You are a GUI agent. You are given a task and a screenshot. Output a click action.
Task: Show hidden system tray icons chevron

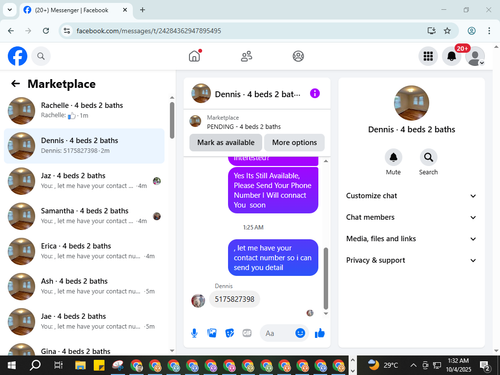point(413,365)
